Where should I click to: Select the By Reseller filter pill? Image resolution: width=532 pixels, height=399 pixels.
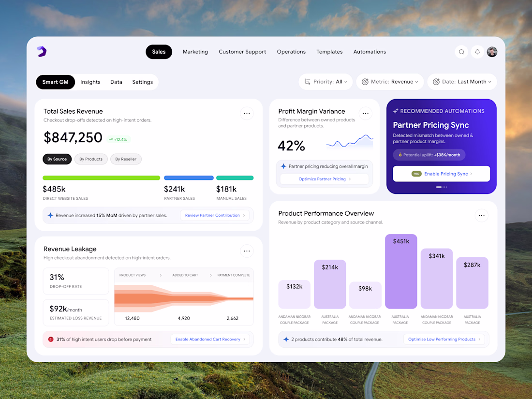[126, 159]
